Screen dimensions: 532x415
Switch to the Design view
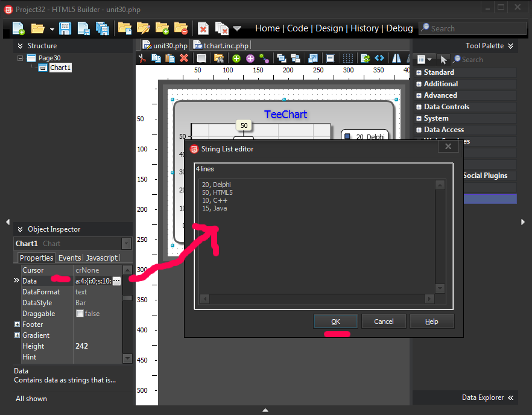(x=329, y=28)
